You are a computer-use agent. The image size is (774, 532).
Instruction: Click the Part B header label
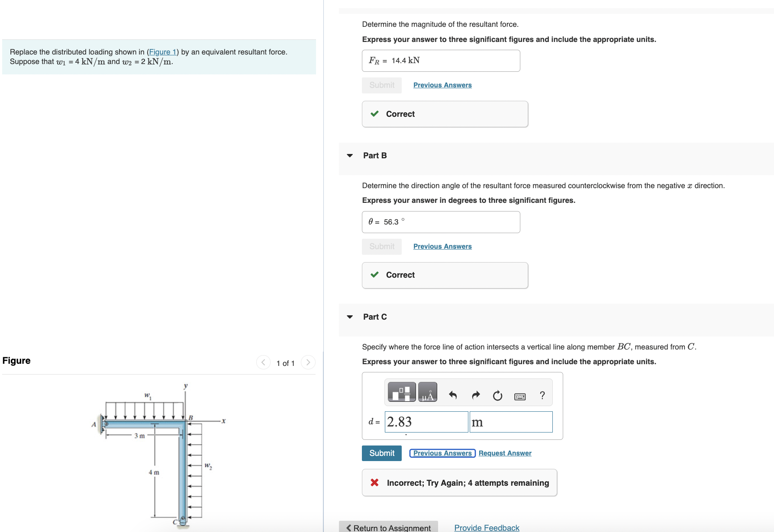[375, 156]
